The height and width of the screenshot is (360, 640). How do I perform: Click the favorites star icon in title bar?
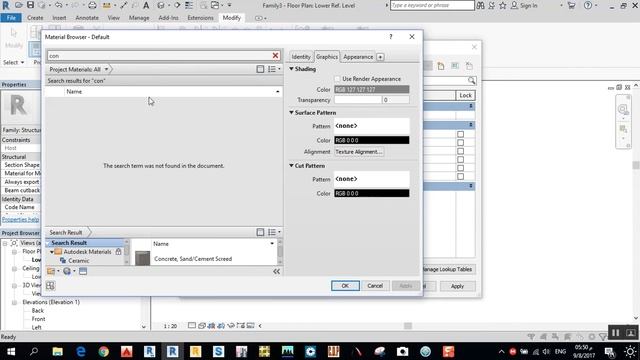pyautogui.click(x=503, y=5)
